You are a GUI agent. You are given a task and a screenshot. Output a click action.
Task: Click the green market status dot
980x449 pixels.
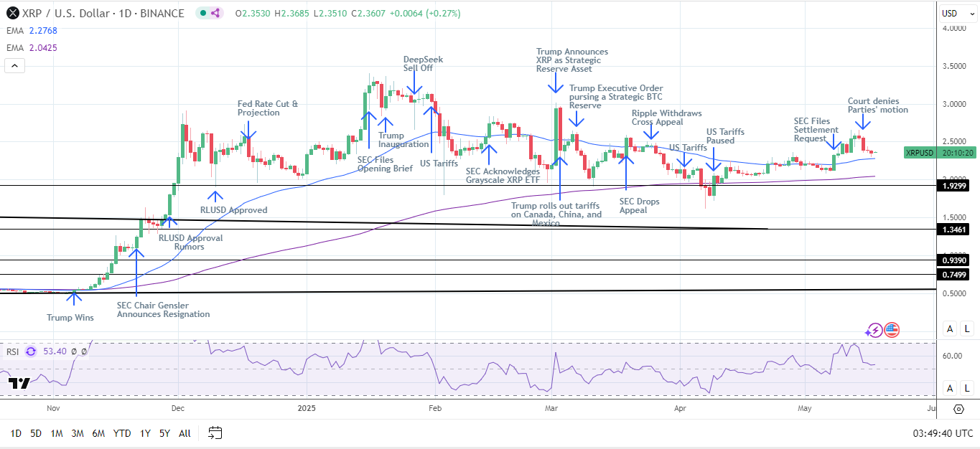(x=202, y=13)
